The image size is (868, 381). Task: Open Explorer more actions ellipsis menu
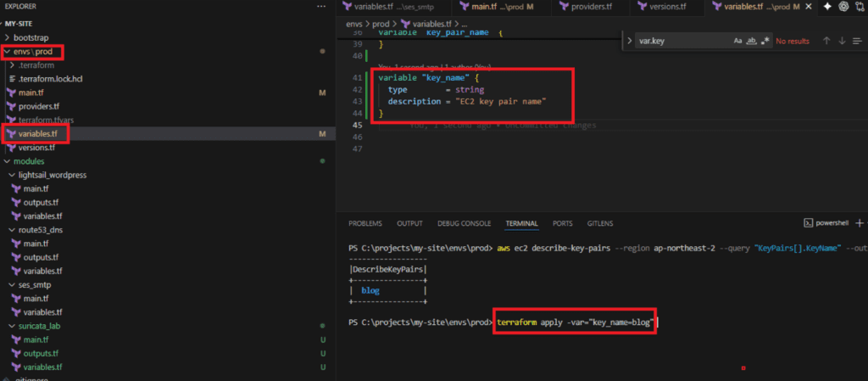click(x=320, y=6)
